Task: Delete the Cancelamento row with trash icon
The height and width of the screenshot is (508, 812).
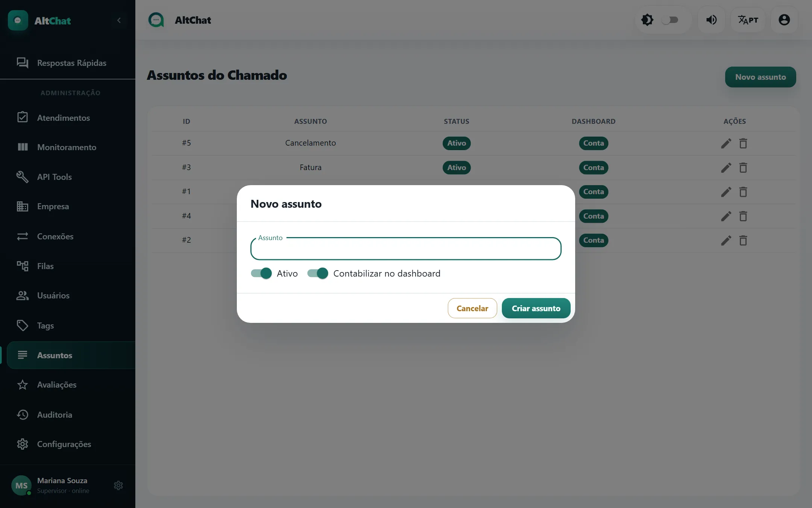Action: click(743, 143)
